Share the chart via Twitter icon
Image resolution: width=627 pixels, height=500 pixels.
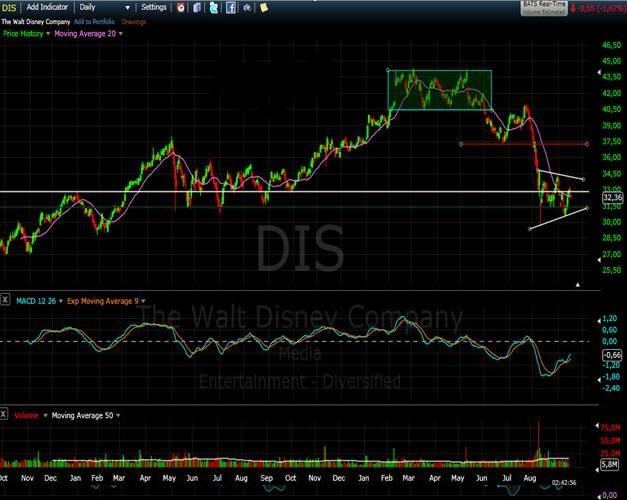(x=214, y=7)
